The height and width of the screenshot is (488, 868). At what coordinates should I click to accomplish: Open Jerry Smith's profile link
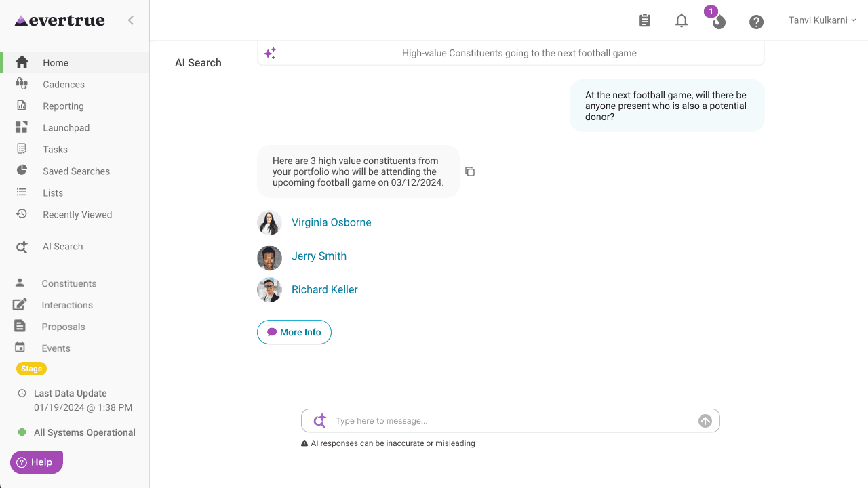click(x=319, y=256)
